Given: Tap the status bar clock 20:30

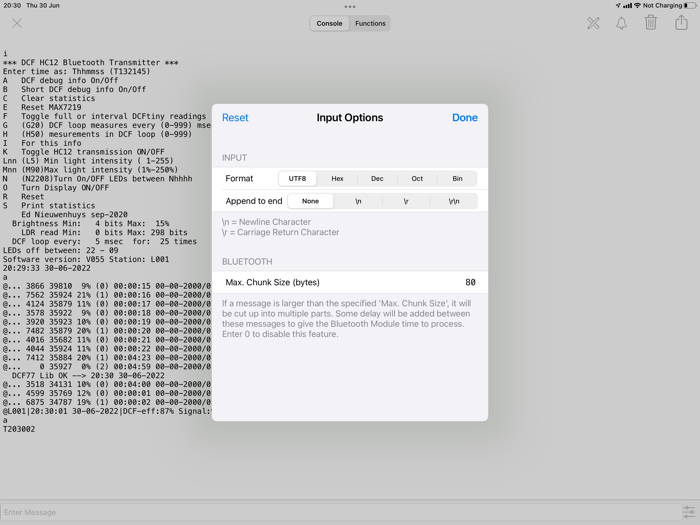Looking at the screenshot, I should [12, 5].
